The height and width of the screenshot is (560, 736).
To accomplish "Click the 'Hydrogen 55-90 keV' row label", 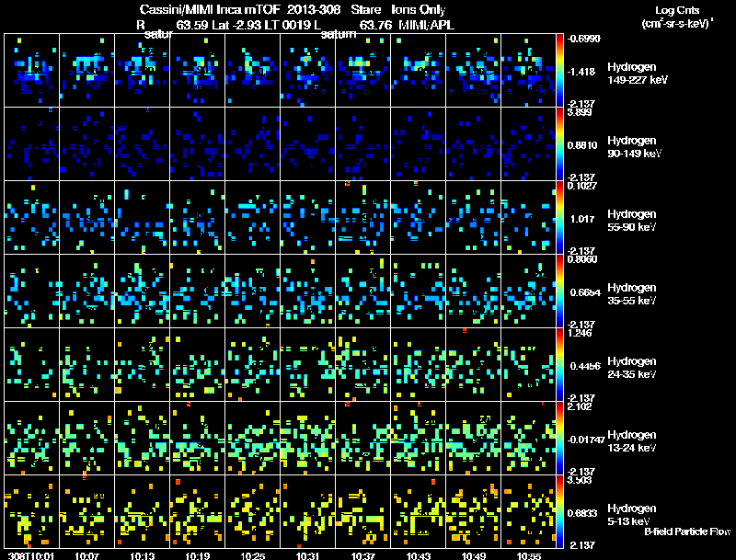I will 632,221.
